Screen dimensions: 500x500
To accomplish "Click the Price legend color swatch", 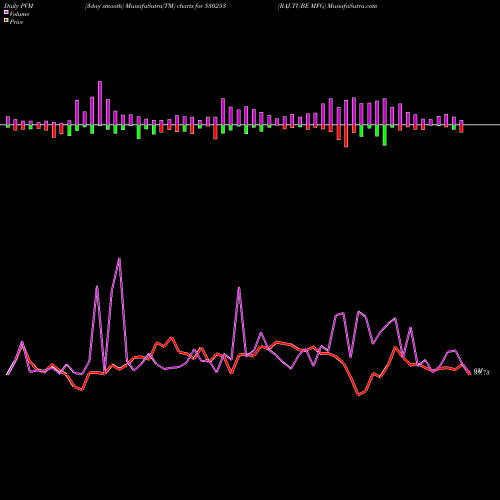I will click(x=6, y=21).
